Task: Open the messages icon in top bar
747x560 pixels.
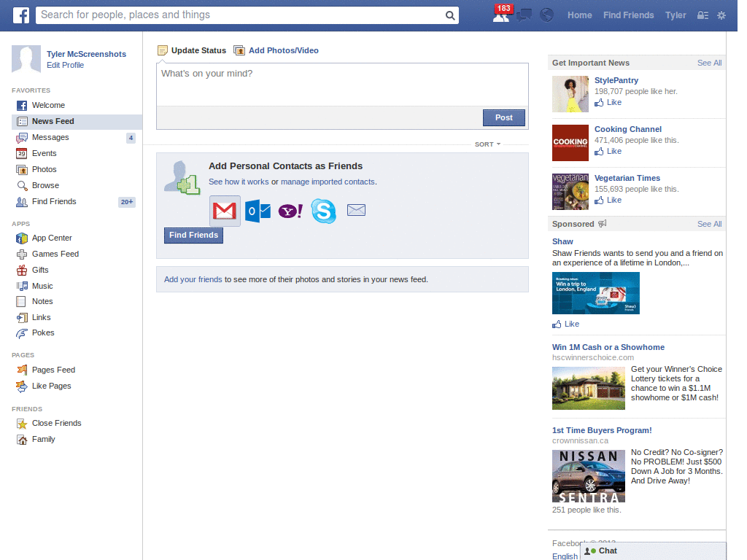Action: (x=524, y=15)
